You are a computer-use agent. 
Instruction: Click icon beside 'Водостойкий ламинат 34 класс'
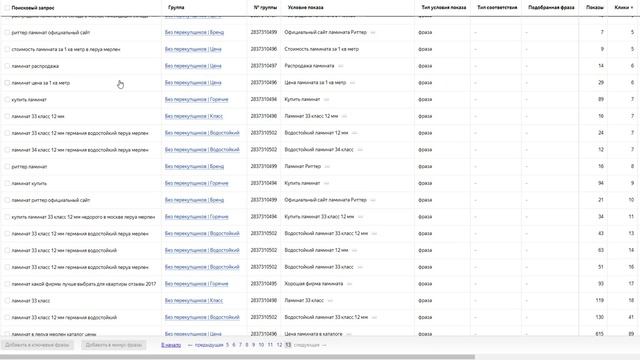[360, 150]
